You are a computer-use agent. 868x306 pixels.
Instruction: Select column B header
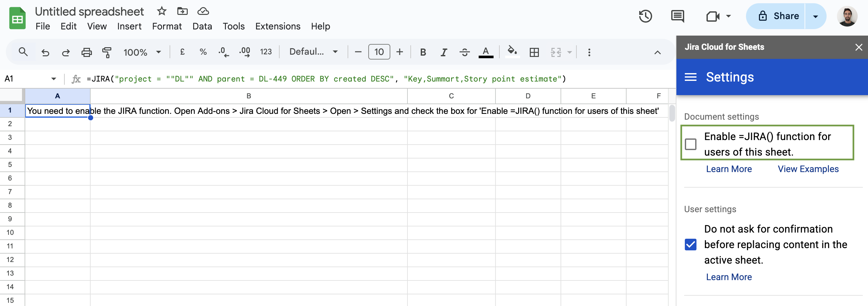tap(249, 96)
